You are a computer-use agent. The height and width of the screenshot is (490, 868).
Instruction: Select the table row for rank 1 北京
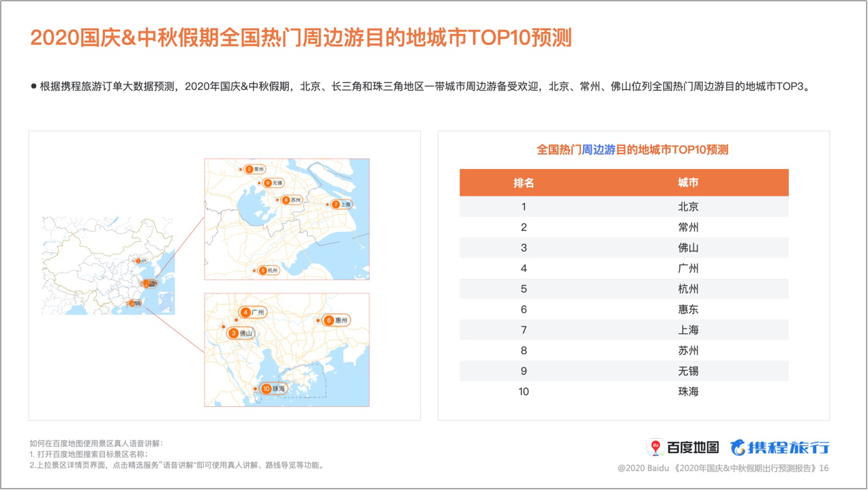[623, 206]
